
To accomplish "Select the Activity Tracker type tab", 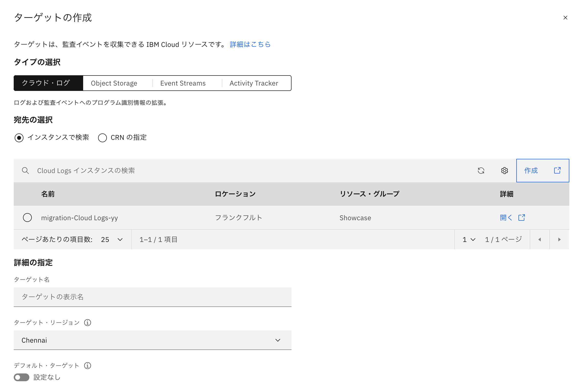I will click(x=254, y=83).
